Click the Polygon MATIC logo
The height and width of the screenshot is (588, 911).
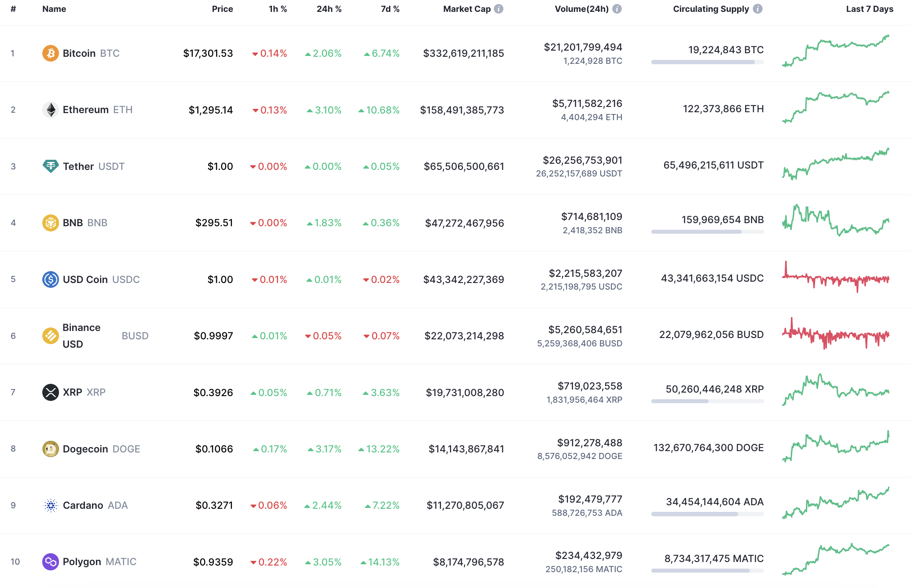51,562
